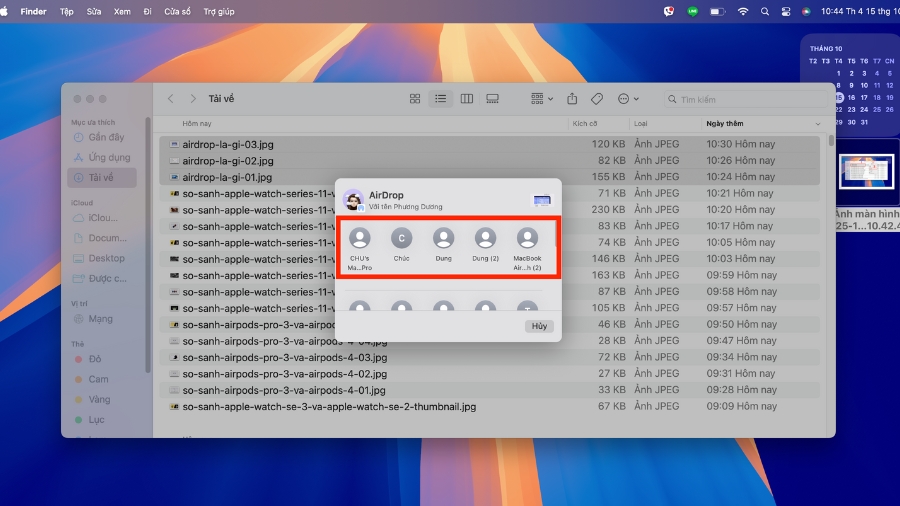Send to the first Dung recipient

pos(444,239)
